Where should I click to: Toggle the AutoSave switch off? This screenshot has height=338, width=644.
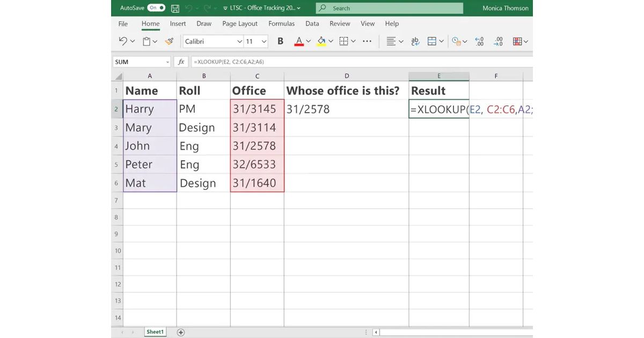(x=156, y=8)
